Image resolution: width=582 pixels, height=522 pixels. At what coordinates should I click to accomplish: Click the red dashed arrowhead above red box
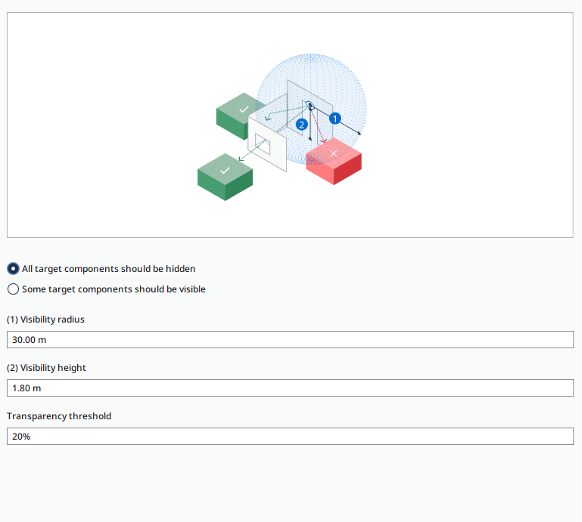click(x=324, y=141)
